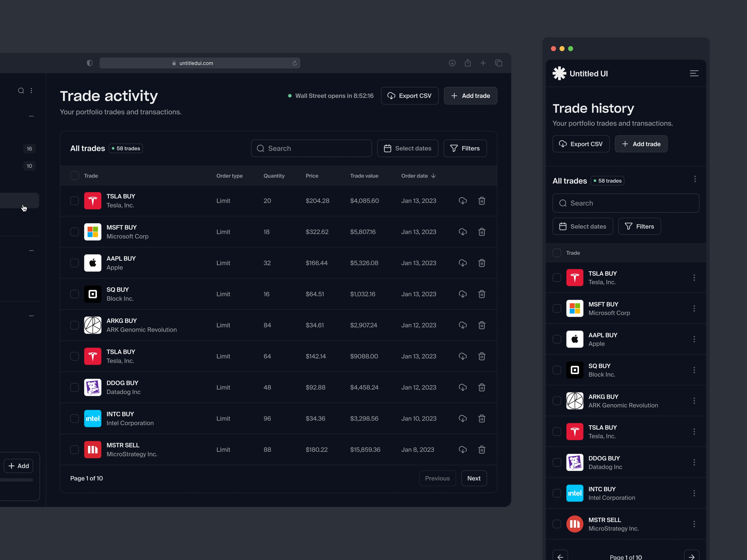Delete the MSFT BUY trade row
The image size is (747, 560).
482,232
